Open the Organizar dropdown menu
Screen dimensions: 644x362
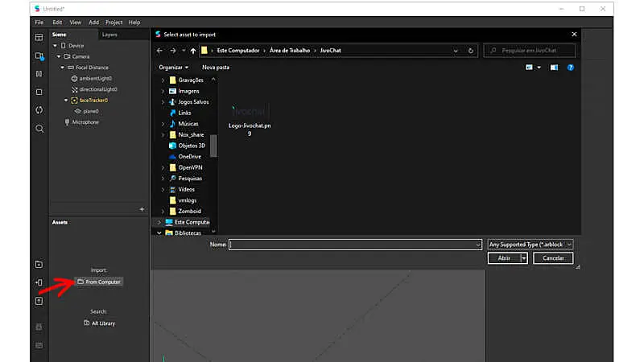(x=174, y=68)
